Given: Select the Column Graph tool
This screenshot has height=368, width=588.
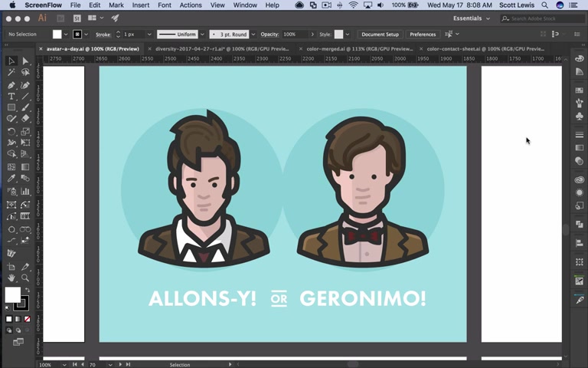Looking at the screenshot, I should tap(25, 191).
